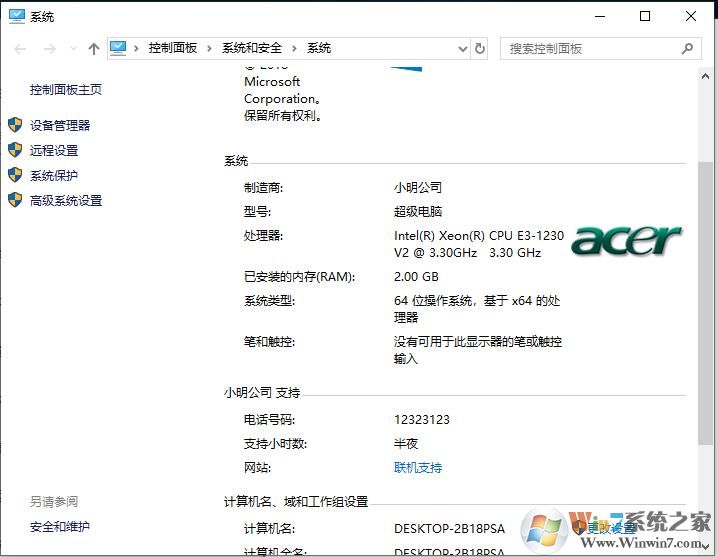Select the system window icon in the title bar
This screenshot has width=718, height=557.
(x=17, y=16)
